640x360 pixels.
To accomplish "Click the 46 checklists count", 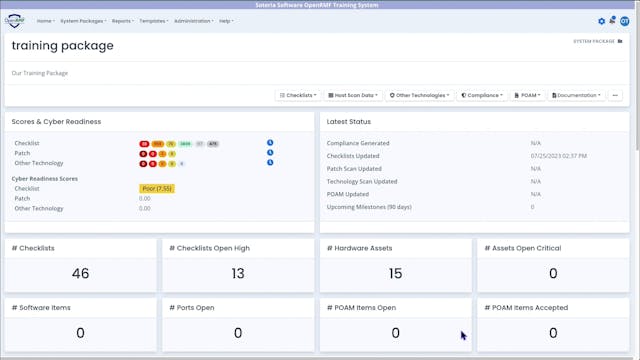I will click(80, 273).
